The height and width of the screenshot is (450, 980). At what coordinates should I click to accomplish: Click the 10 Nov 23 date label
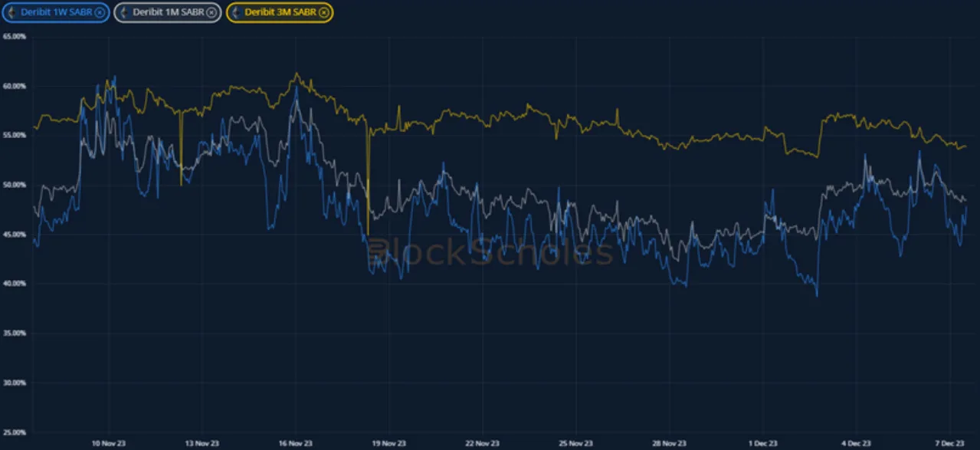[x=108, y=444]
